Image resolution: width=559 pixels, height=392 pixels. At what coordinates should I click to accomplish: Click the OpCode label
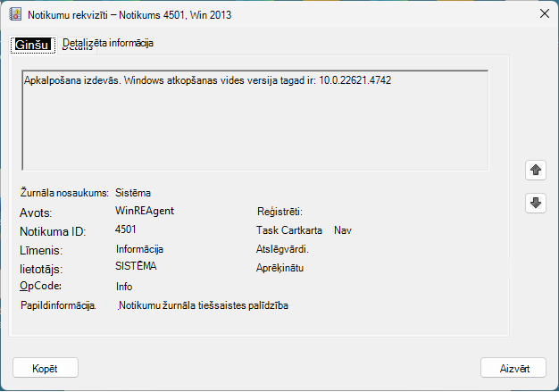point(40,286)
